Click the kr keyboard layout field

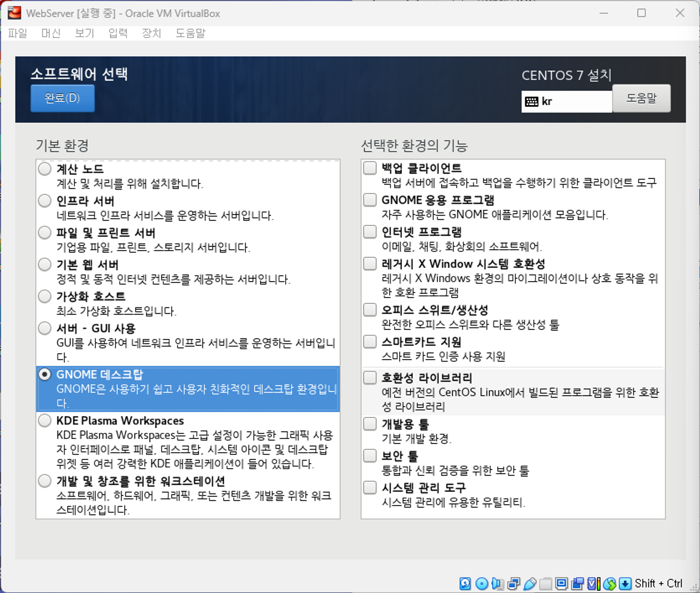567,101
